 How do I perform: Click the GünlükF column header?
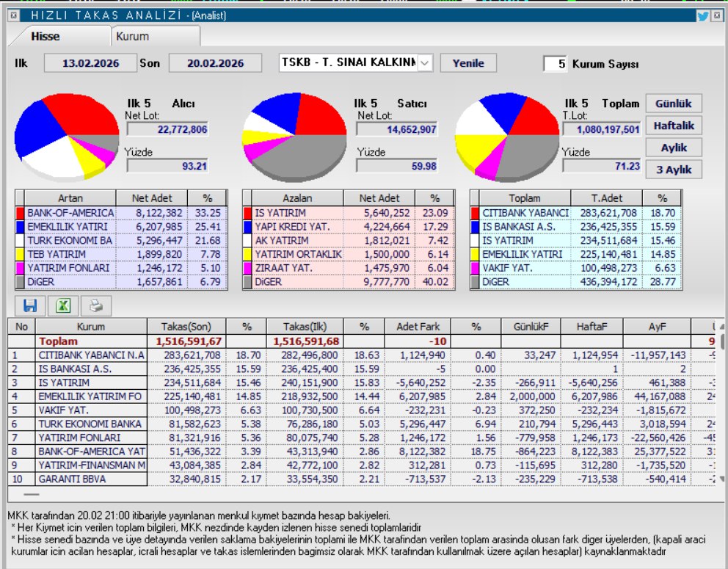[531, 327]
